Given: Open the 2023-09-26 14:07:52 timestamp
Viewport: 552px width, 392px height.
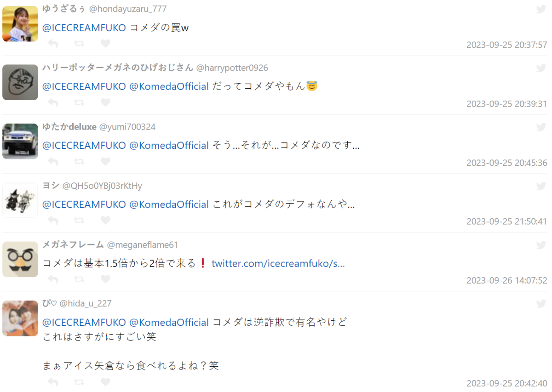Looking at the screenshot, I should tap(507, 280).
